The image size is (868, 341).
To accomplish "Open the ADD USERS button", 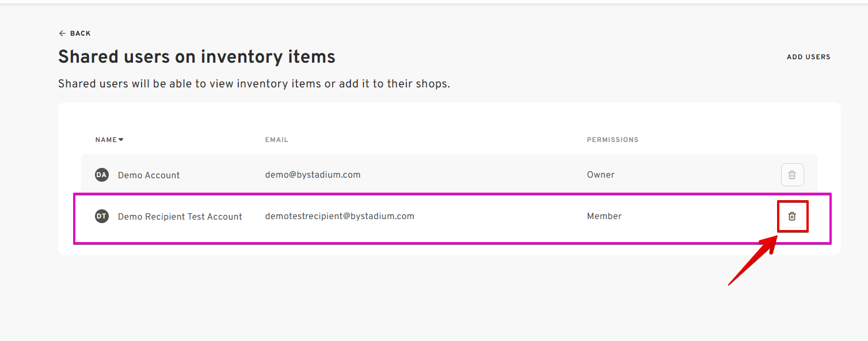I will [x=809, y=57].
